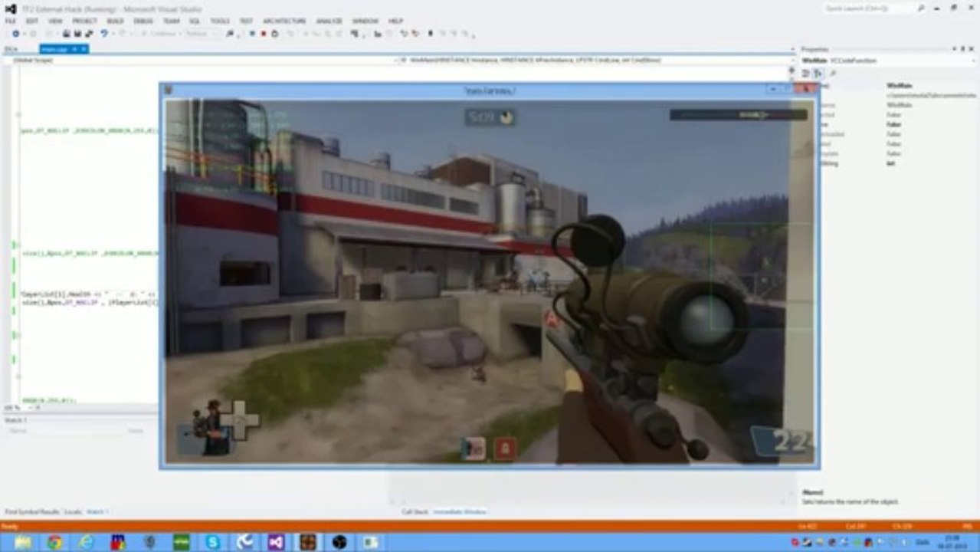Screen dimensions: 980x552
Task: Select the Immediate Window tab
Action: click(x=460, y=511)
